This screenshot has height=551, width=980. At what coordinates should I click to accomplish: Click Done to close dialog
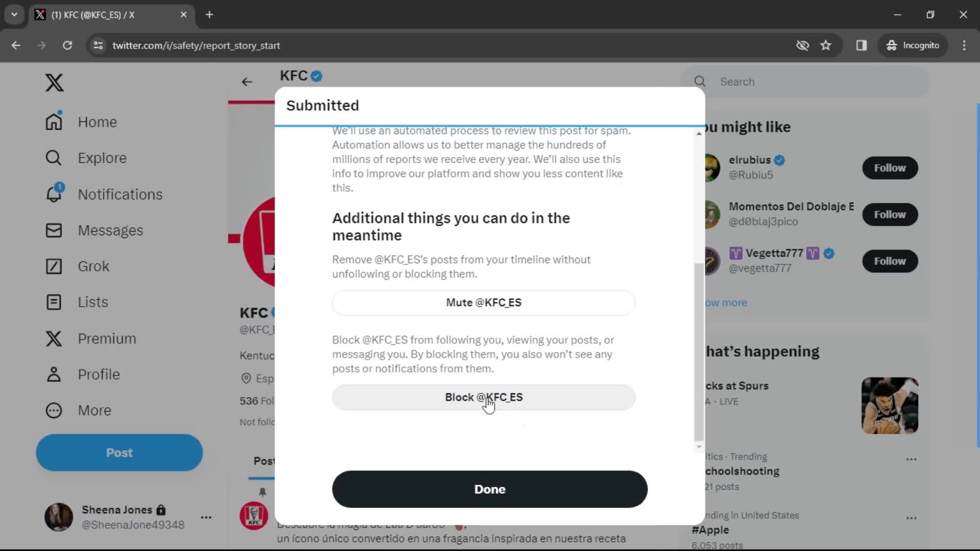pos(490,489)
